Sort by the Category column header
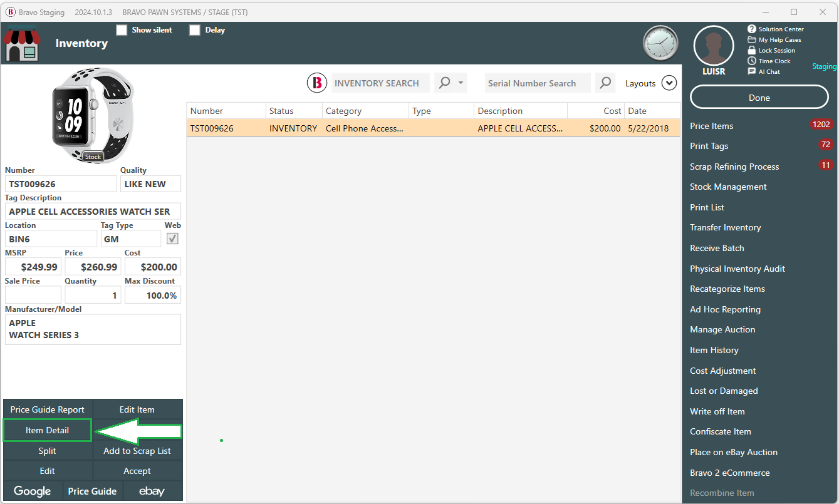839x504 pixels. pyautogui.click(x=365, y=111)
